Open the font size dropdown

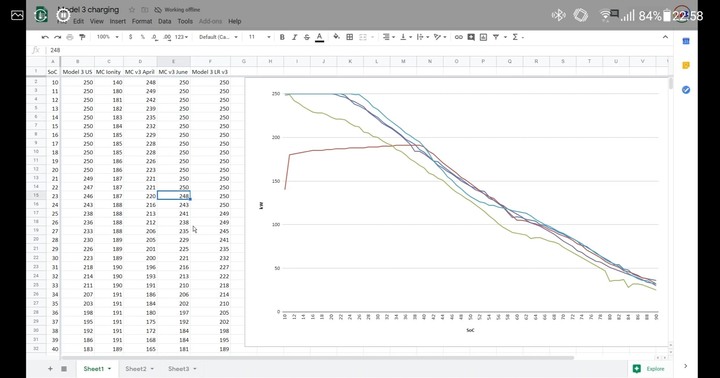[x=259, y=37]
